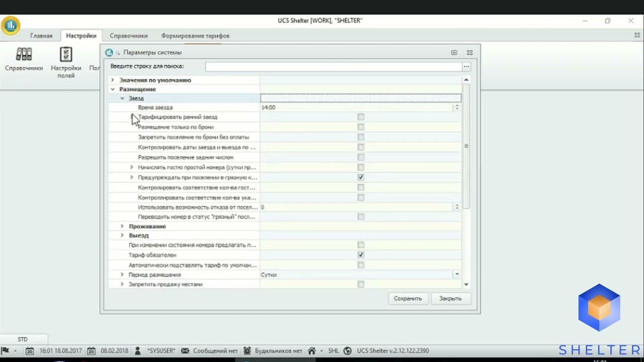This screenshot has width=644, height=362.
Task: Click the Закрыть button
Action: pyautogui.click(x=450, y=298)
